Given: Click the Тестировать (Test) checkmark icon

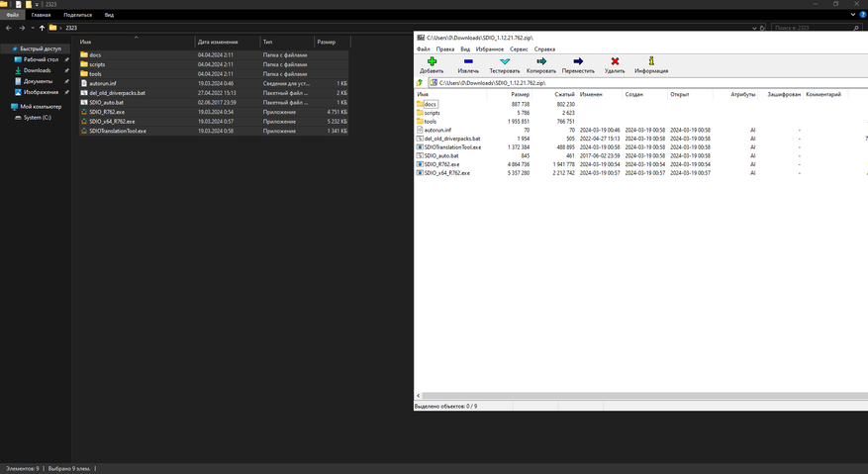Looking at the screenshot, I should [505, 61].
